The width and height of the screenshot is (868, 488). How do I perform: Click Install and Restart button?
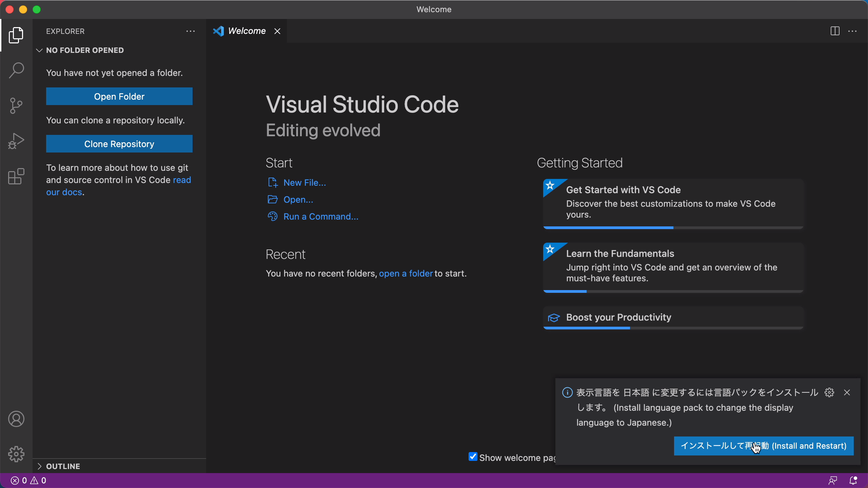click(764, 446)
